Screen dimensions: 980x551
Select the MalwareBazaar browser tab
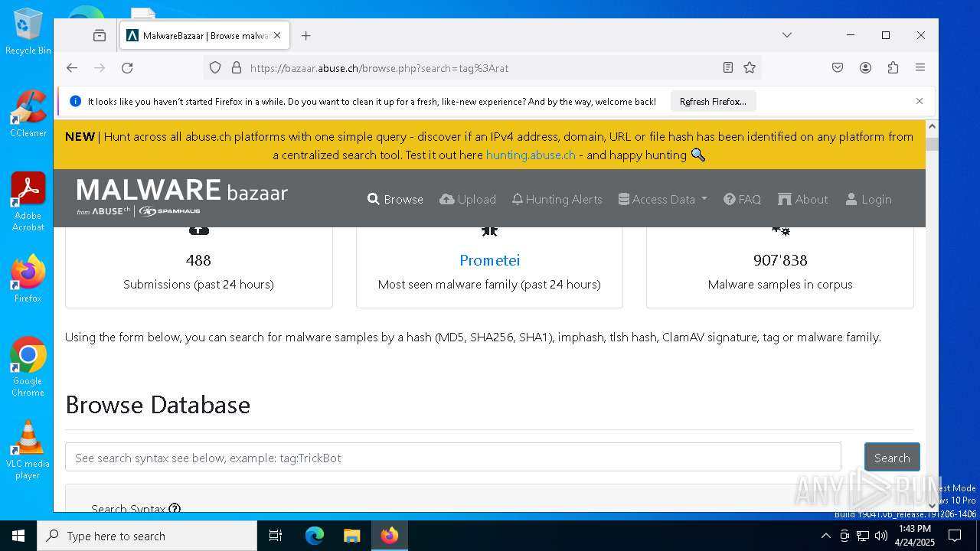click(204, 35)
